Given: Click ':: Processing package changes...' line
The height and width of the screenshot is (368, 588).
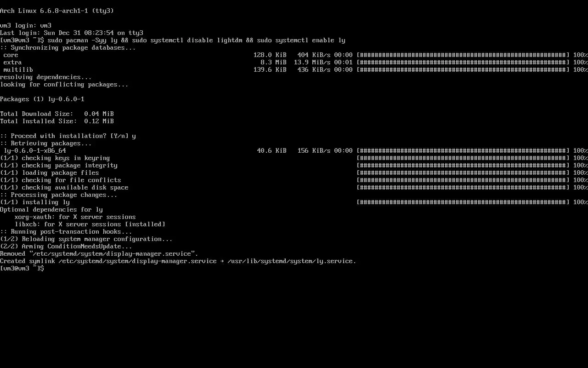Looking at the screenshot, I should (59, 195).
